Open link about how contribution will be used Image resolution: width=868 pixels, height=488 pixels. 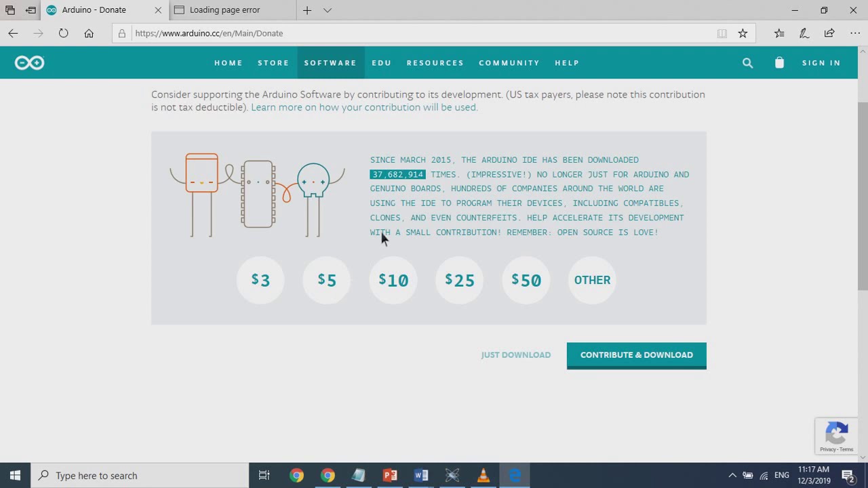click(x=364, y=107)
